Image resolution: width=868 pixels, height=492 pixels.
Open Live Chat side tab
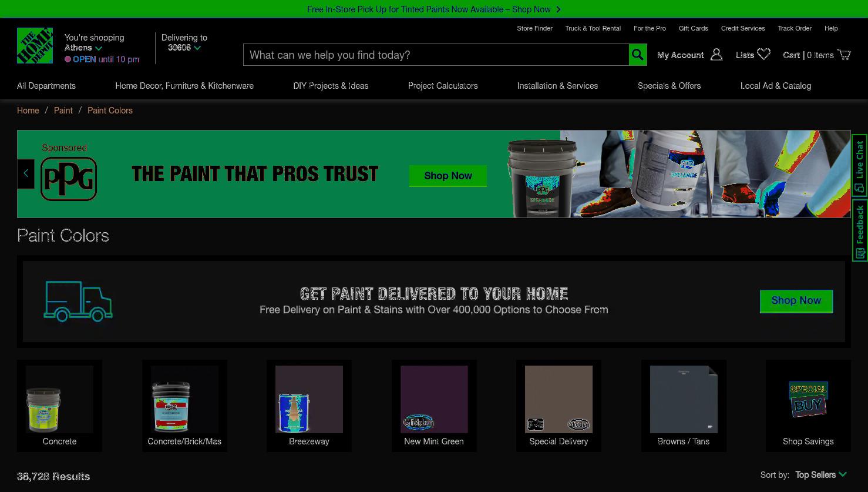pyautogui.click(x=860, y=166)
